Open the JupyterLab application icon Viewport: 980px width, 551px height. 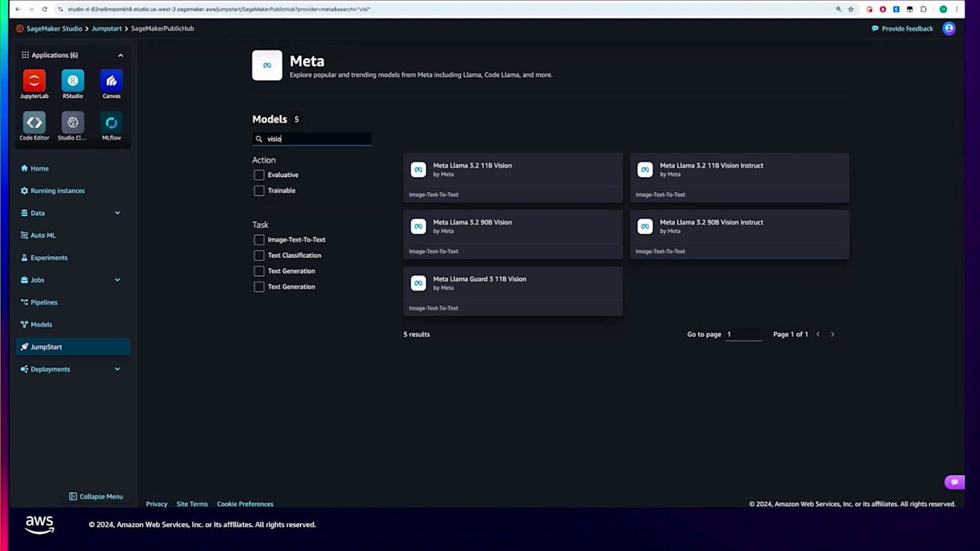34,80
